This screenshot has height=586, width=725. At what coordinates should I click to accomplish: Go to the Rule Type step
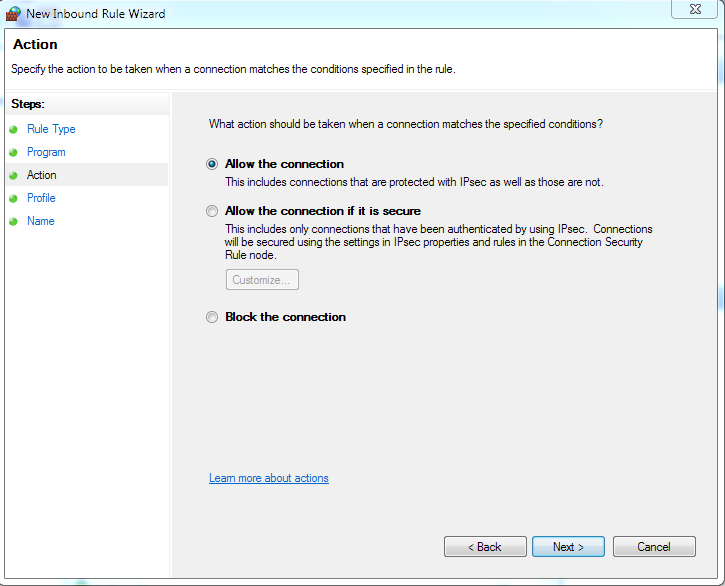[x=51, y=129]
